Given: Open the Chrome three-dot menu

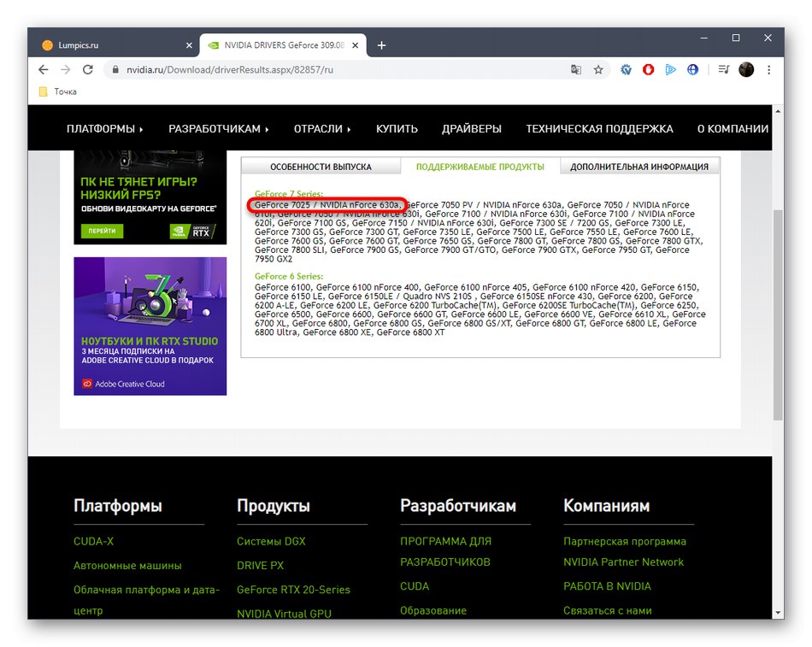Looking at the screenshot, I should pos(768,69).
